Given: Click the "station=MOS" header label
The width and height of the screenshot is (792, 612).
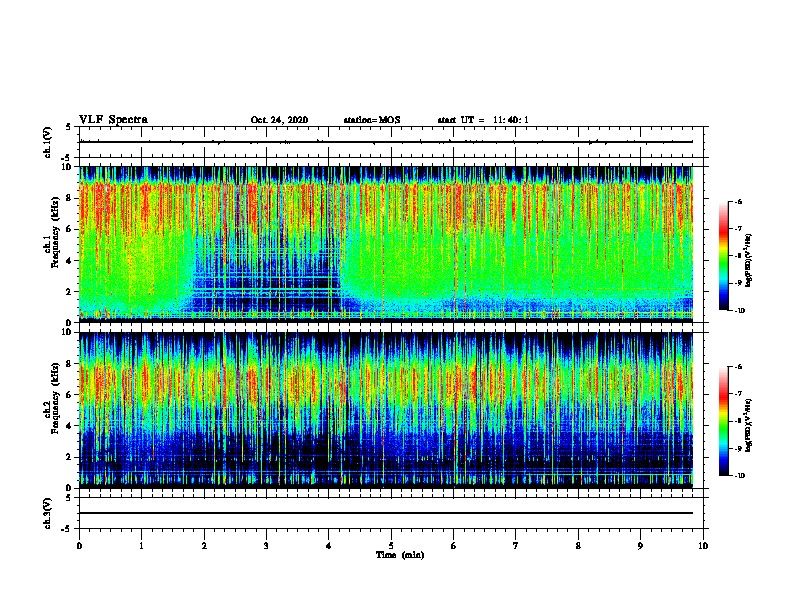Looking at the screenshot, I should coord(372,120).
